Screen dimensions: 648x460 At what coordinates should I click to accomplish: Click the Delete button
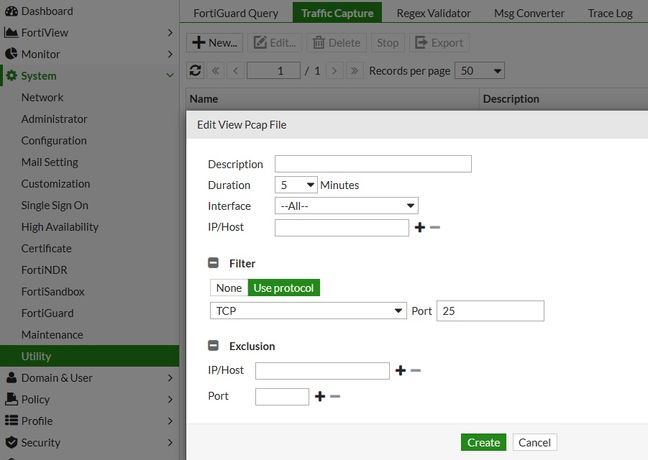(336, 43)
